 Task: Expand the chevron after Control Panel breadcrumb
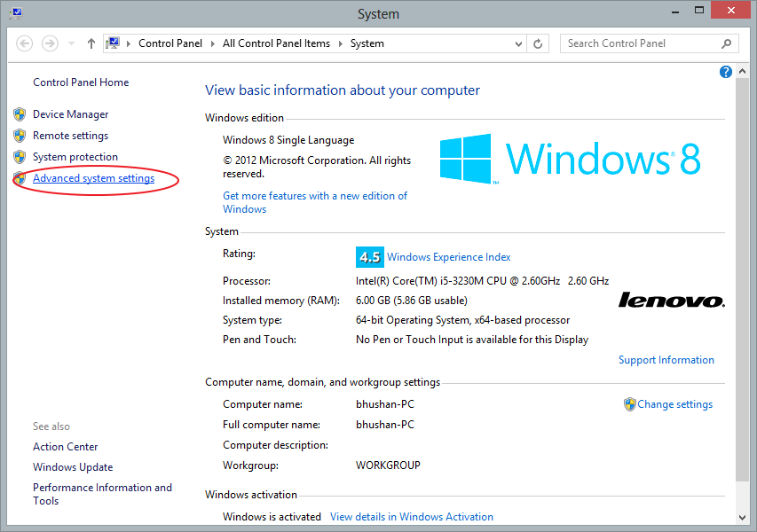click(213, 43)
